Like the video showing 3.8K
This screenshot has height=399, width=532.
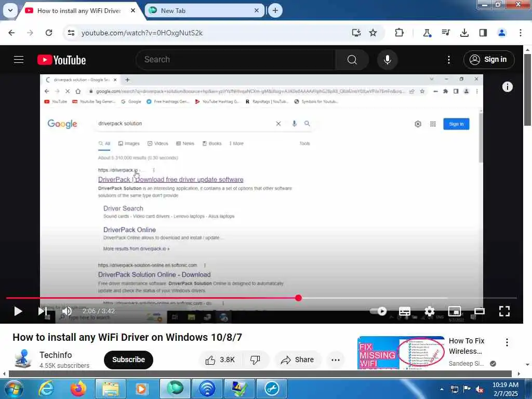click(220, 360)
